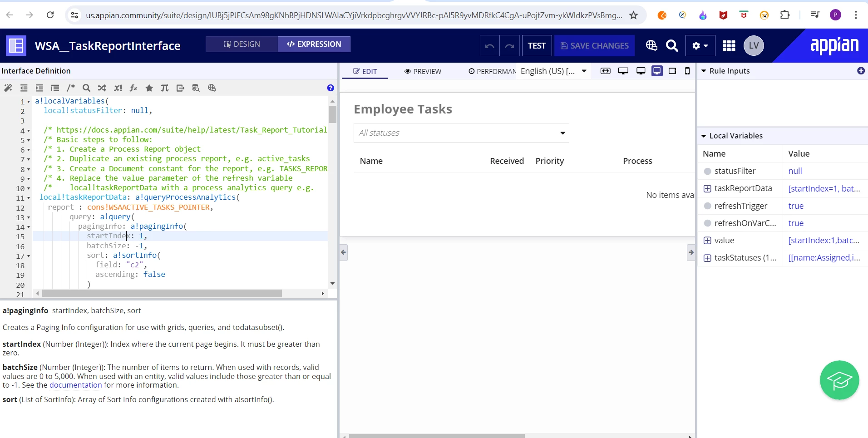Click the outdent code icon
Screen dimensions: 868x438
(24, 88)
